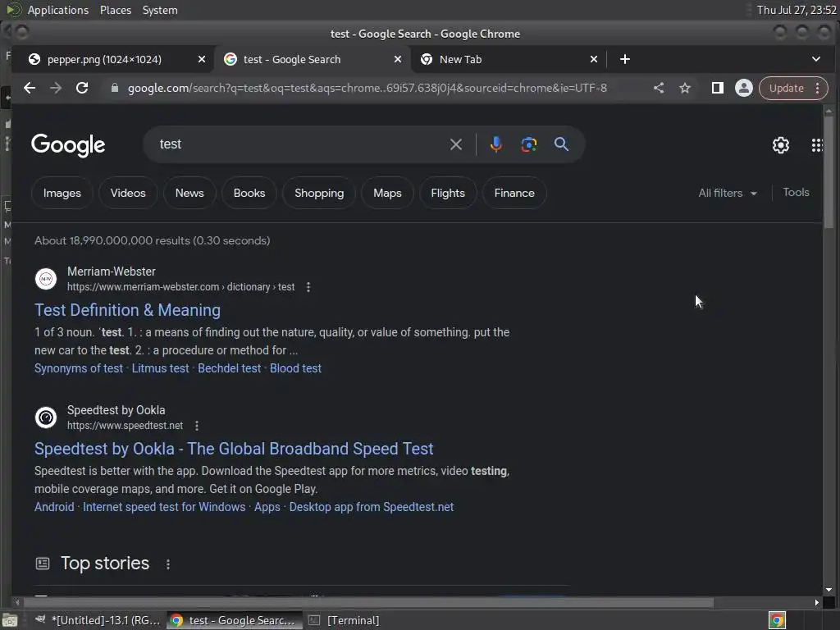Open more options for Merriam-Webster result
Screen dimensions: 840x630
click(x=308, y=287)
